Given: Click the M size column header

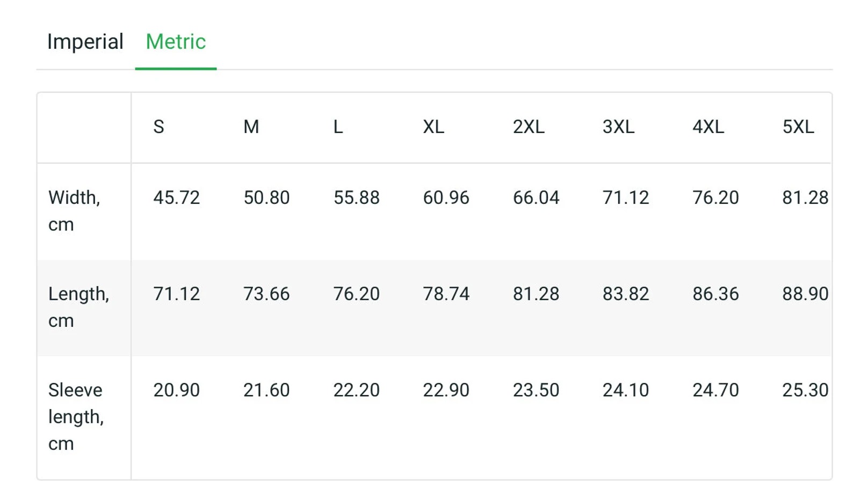Looking at the screenshot, I should pos(251,127).
